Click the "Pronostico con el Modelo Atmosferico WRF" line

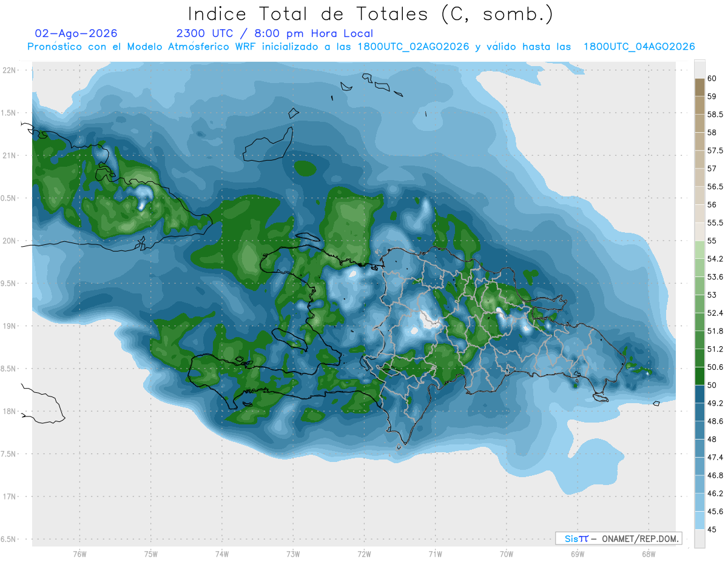click(143, 47)
